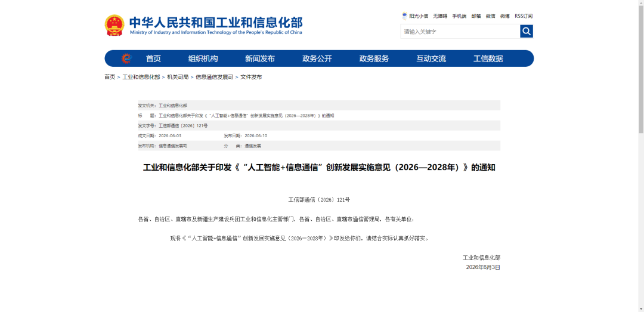Open the 互动交流 nav menu item
644x312 pixels.
coord(431,58)
